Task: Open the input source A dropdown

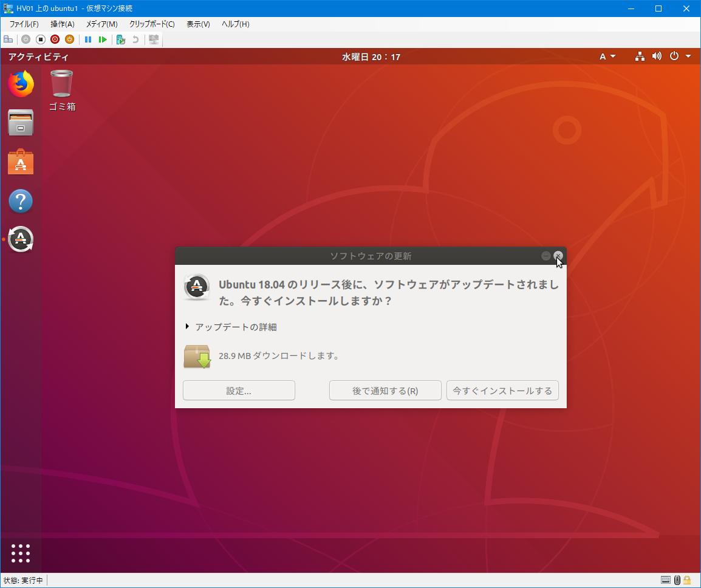Action: pyautogui.click(x=606, y=56)
